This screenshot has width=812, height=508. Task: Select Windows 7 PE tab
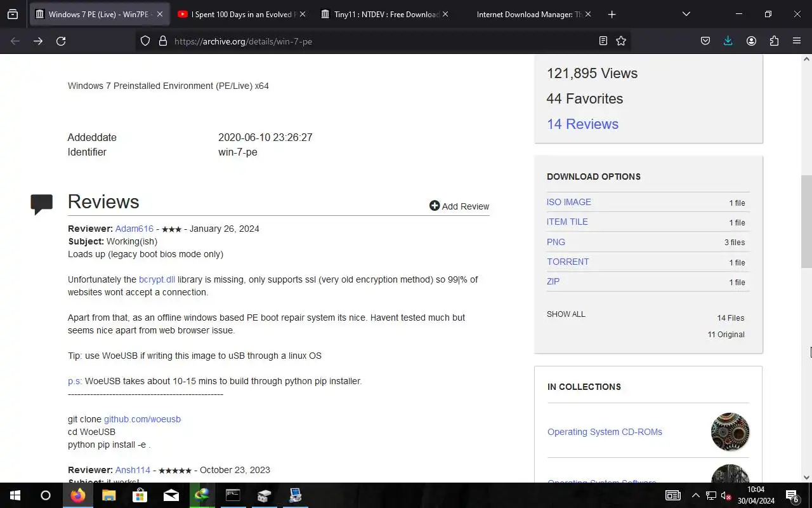(100, 14)
